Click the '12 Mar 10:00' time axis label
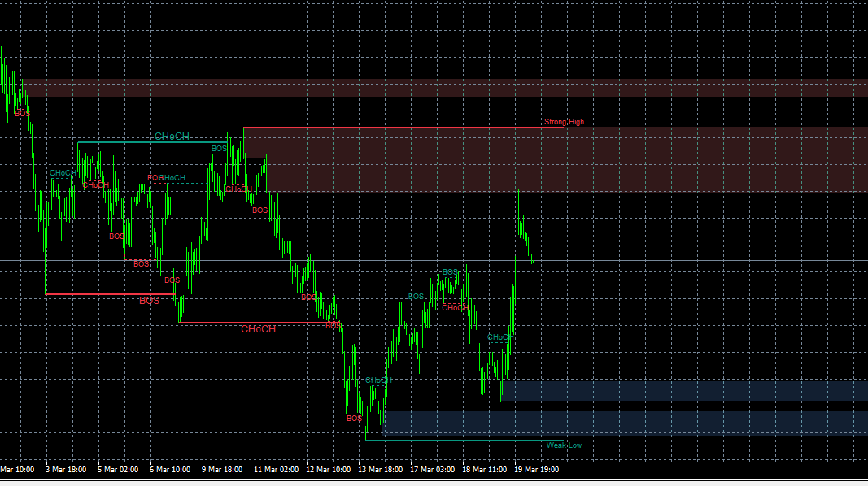The image size is (868, 486). pos(329,470)
